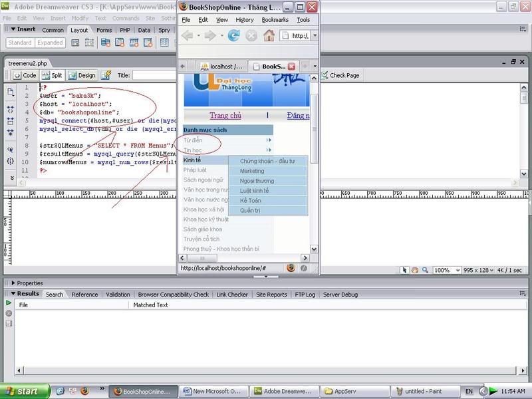The image size is (532, 399).
Task: Switch to Code view in Dreamweaver
Action: click(x=25, y=75)
